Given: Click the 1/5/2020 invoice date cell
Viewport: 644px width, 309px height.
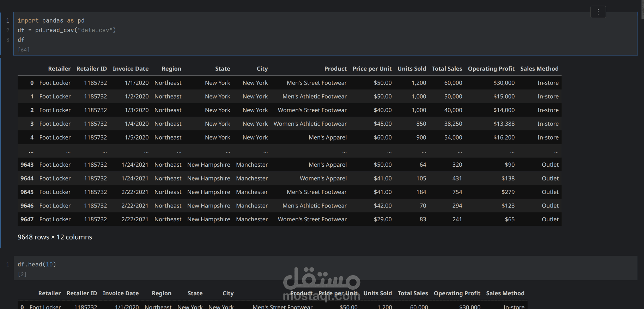Looking at the screenshot, I should [136, 138].
